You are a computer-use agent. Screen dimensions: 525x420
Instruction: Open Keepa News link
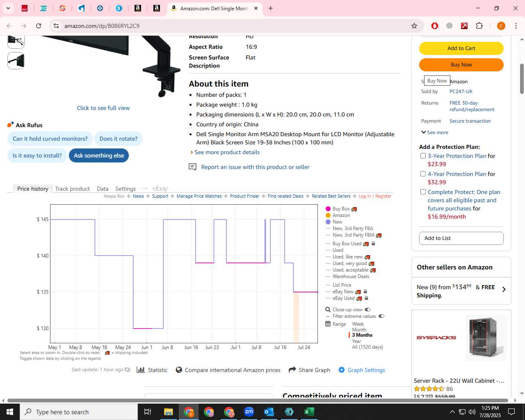click(x=138, y=196)
